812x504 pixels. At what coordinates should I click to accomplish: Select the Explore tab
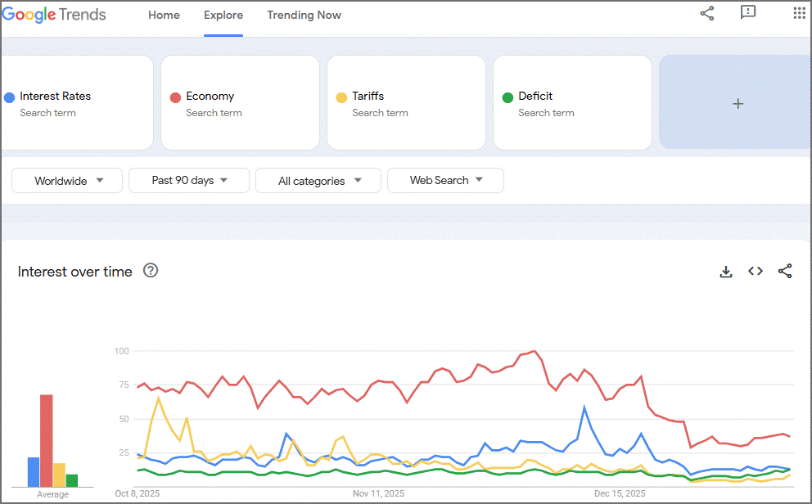pos(223,15)
